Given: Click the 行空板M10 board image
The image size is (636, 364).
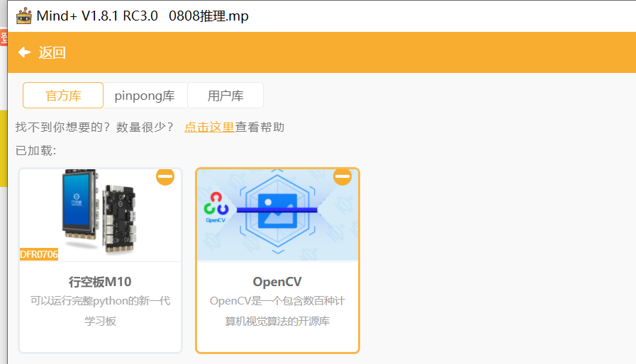Looking at the screenshot, I should pos(100,215).
